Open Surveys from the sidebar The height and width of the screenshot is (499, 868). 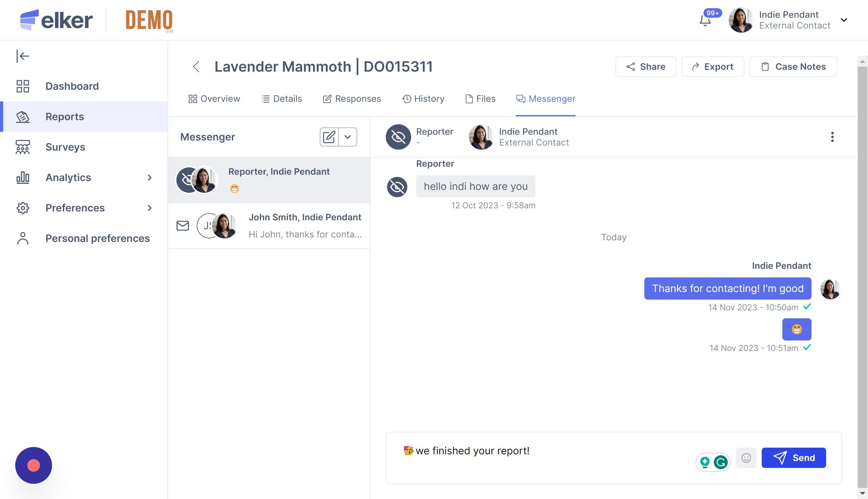pyautogui.click(x=65, y=147)
